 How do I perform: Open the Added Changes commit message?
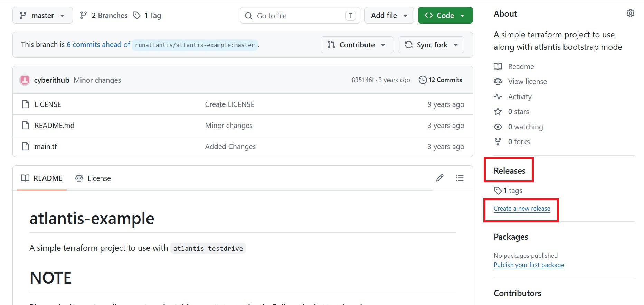(230, 147)
